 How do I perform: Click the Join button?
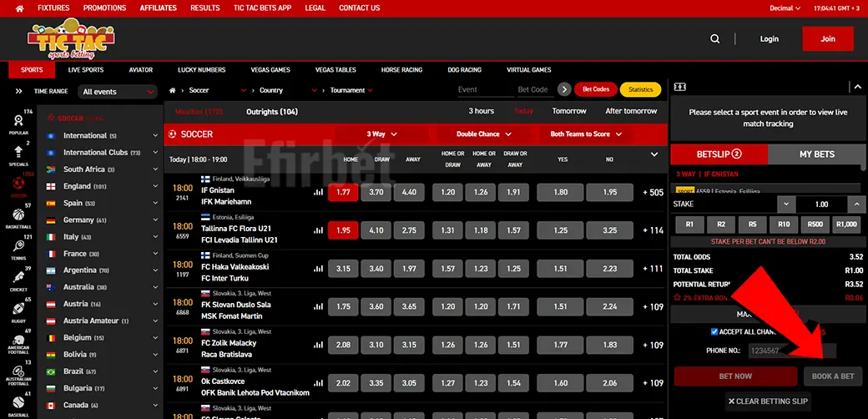[x=828, y=38]
